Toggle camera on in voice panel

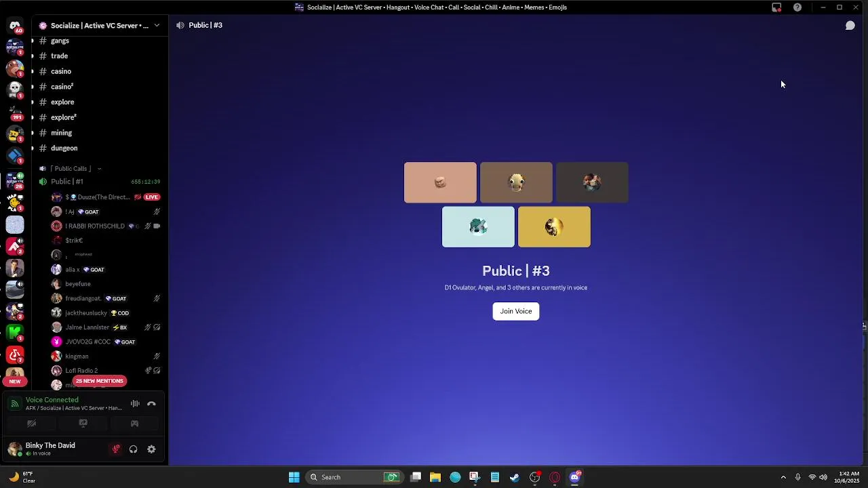coord(31,424)
